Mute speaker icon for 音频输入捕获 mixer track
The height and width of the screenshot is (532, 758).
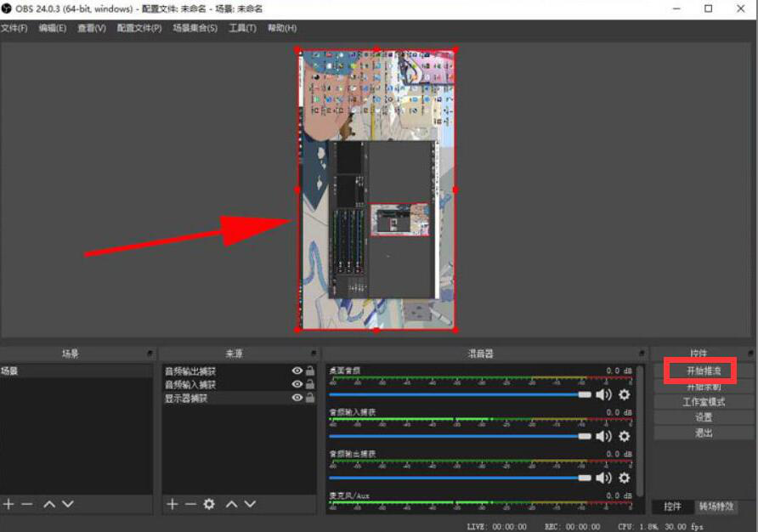603,436
